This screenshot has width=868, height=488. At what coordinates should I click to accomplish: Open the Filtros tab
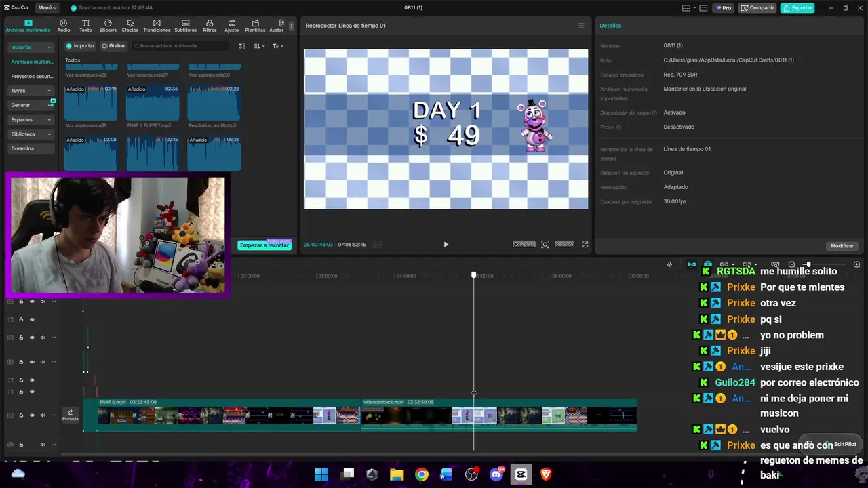[x=210, y=26]
